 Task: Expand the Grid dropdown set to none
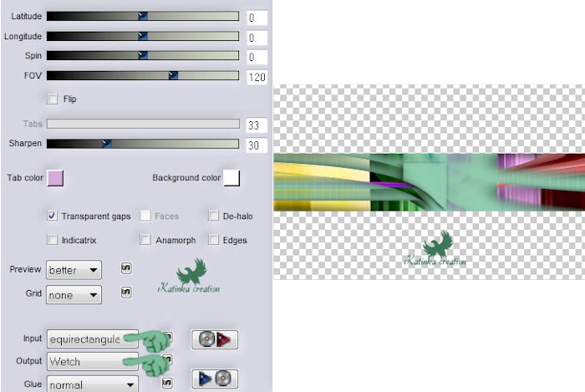coord(74,294)
